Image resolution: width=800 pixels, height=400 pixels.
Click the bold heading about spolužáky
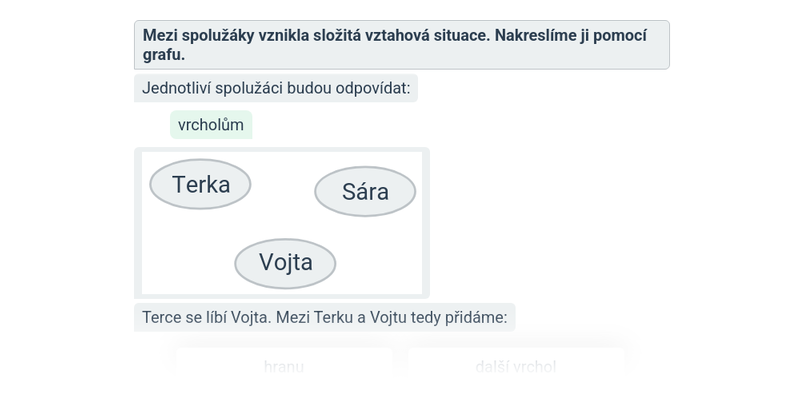pyautogui.click(x=401, y=45)
